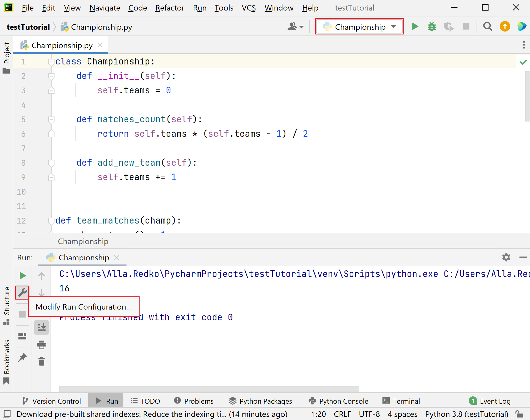Open Search Everywhere with the magnifier icon

point(488,27)
